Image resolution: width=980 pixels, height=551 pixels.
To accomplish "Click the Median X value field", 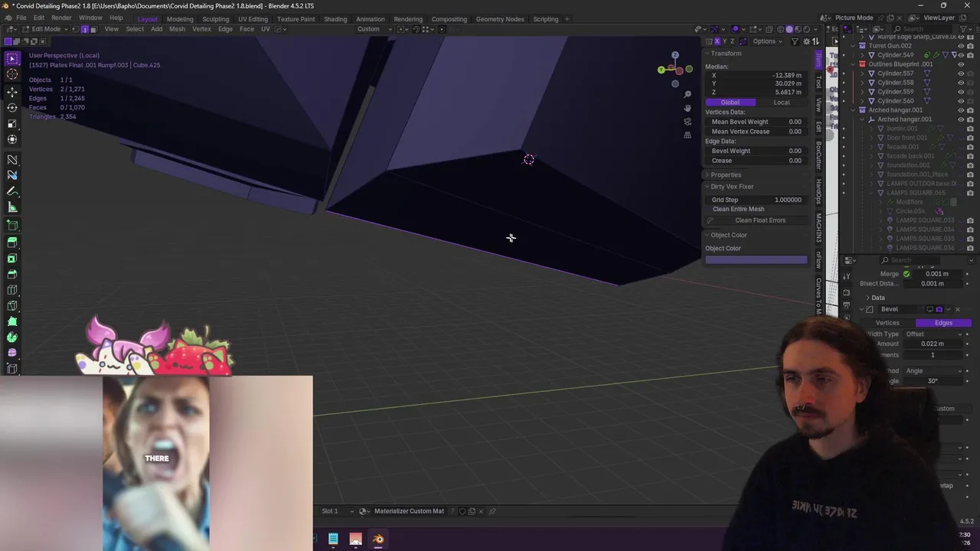I will tap(756, 75).
